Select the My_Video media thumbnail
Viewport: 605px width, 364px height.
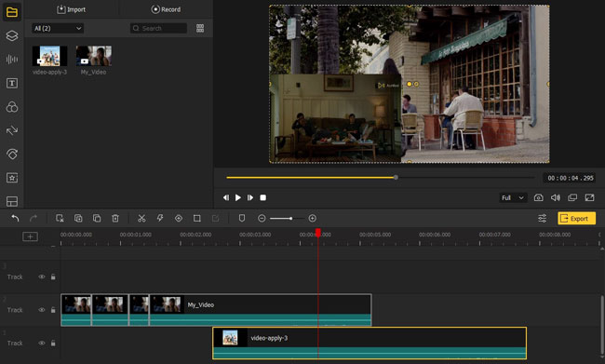click(x=94, y=56)
